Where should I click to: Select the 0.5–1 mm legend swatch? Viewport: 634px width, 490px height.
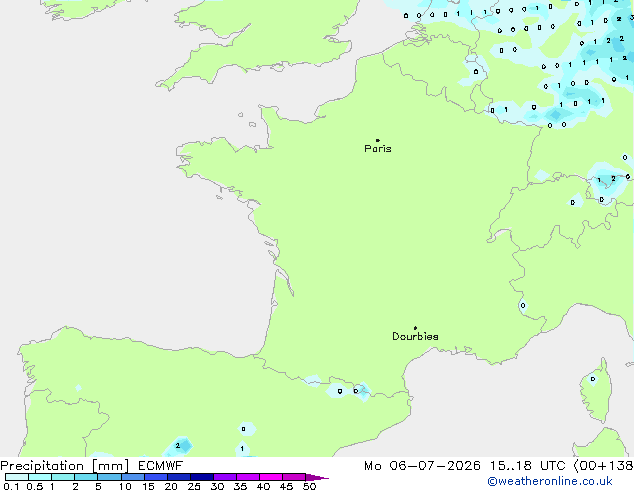(x=40, y=477)
